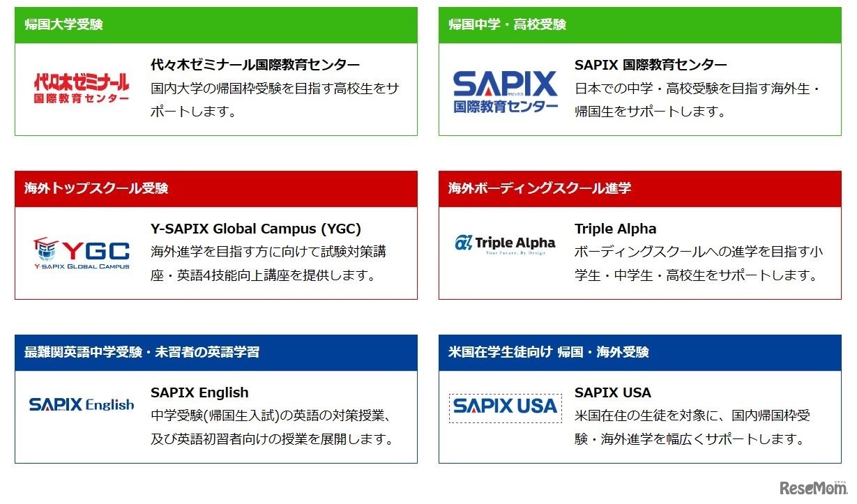The width and height of the screenshot is (857, 504).
Task: Click the SAPIX USA logo
Action: (505, 406)
